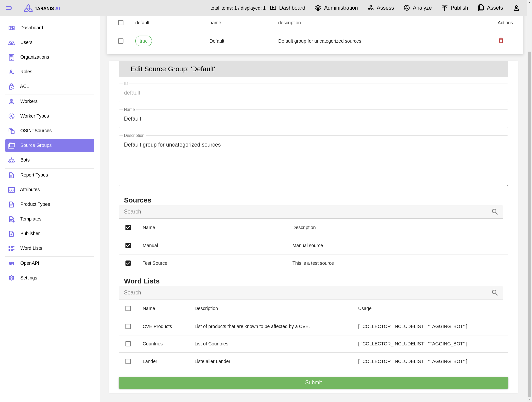Submit the source group form
This screenshot has width=532, height=402.
(313, 383)
